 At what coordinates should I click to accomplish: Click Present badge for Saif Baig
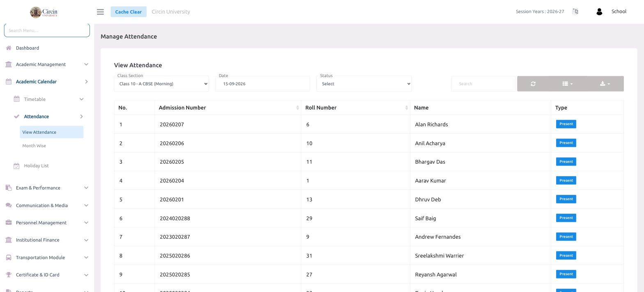point(566,218)
